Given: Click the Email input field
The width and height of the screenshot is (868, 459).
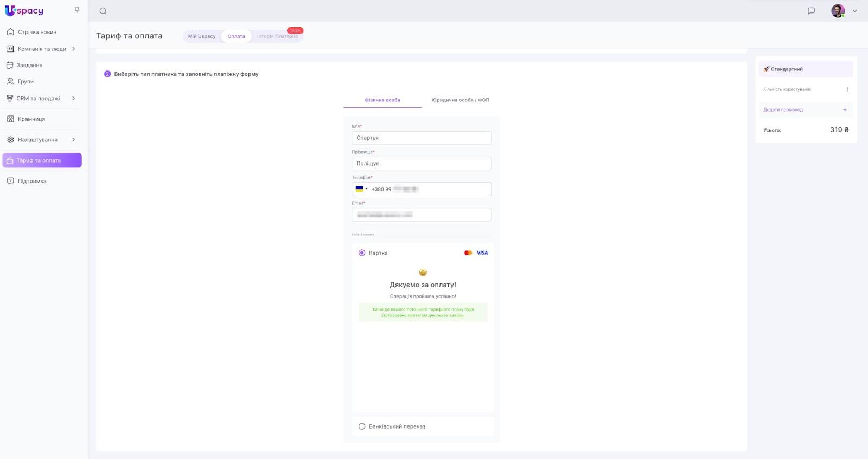Looking at the screenshot, I should point(422,215).
